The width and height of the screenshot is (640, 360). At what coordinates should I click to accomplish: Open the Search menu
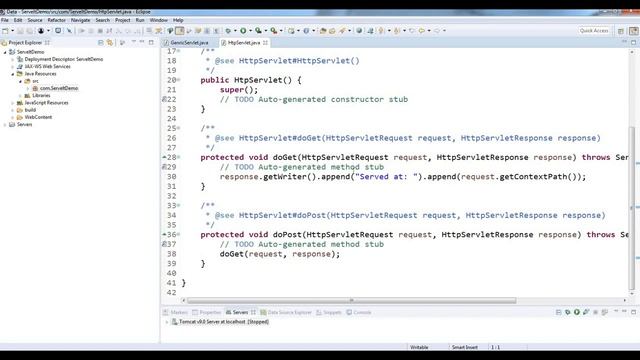[102, 20]
